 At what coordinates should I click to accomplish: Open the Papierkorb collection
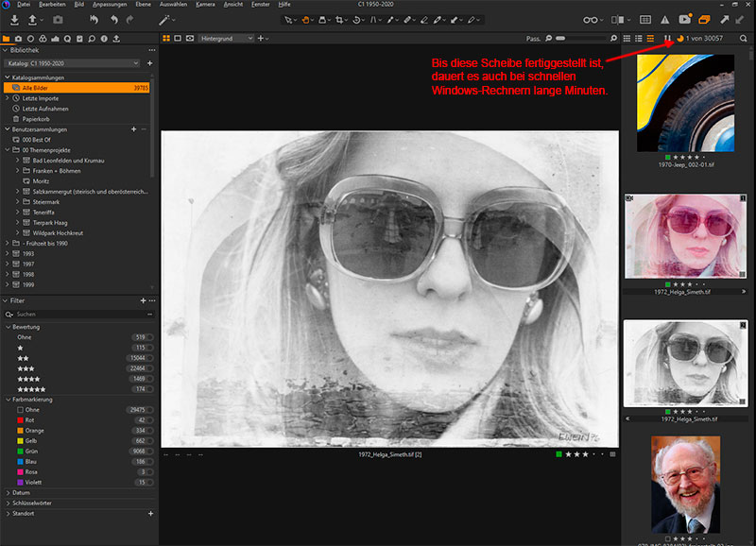tap(36, 119)
